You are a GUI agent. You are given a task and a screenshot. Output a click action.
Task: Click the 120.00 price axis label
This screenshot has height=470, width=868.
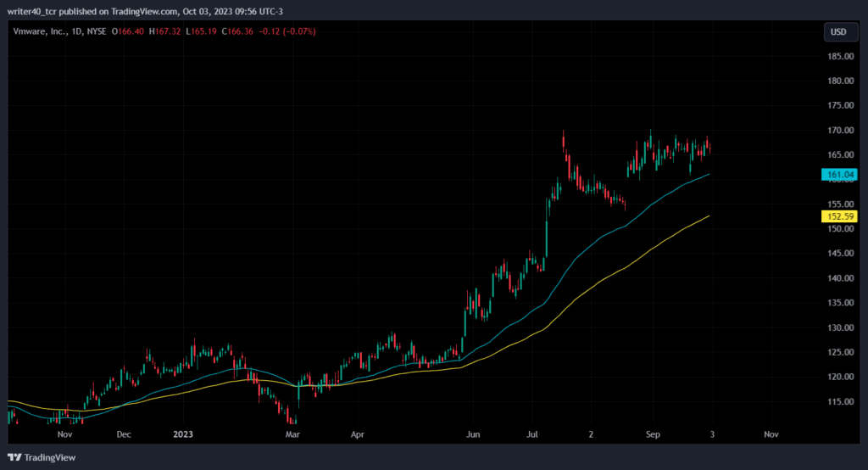point(840,377)
